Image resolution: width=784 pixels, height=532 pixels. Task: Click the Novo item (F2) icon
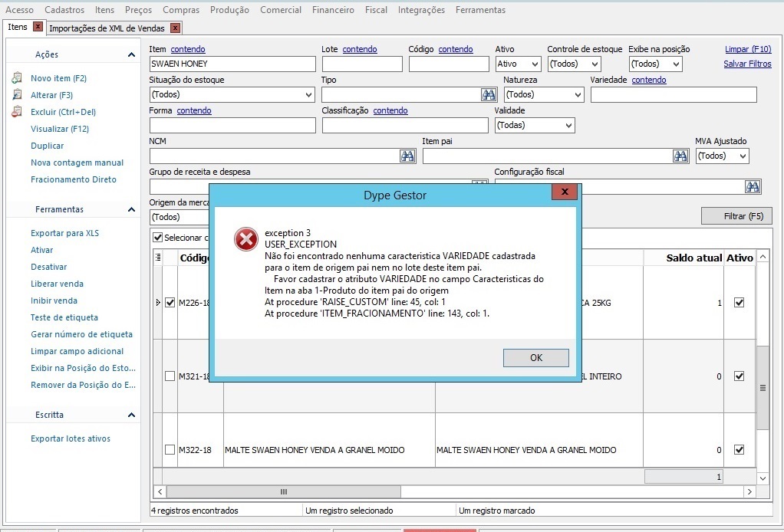tap(17, 78)
